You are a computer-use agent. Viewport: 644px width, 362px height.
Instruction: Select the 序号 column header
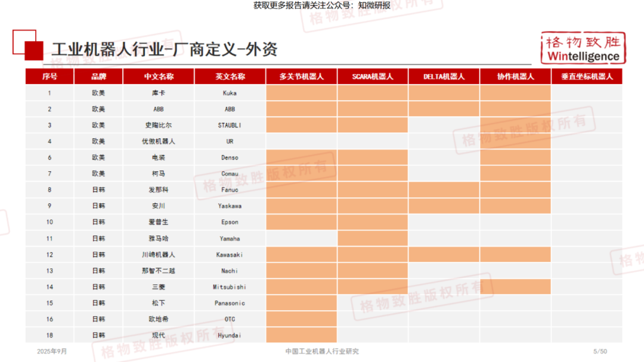point(49,76)
